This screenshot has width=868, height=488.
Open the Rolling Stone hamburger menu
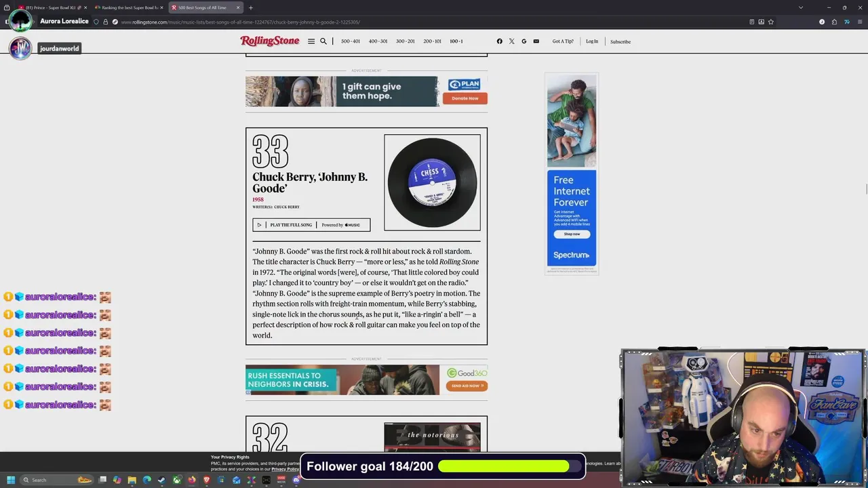(311, 41)
